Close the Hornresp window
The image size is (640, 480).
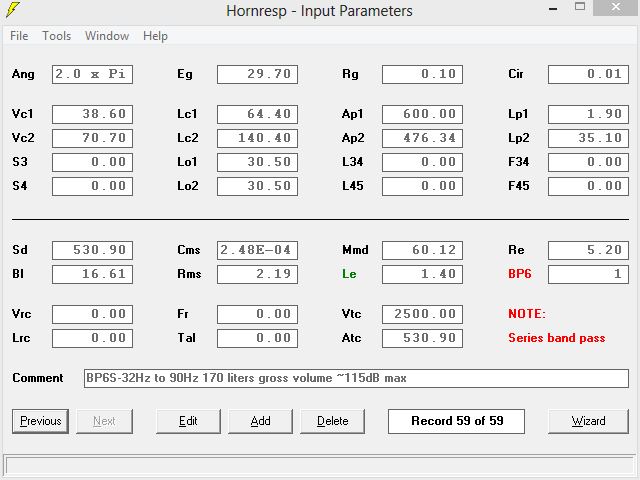tap(616, 7)
